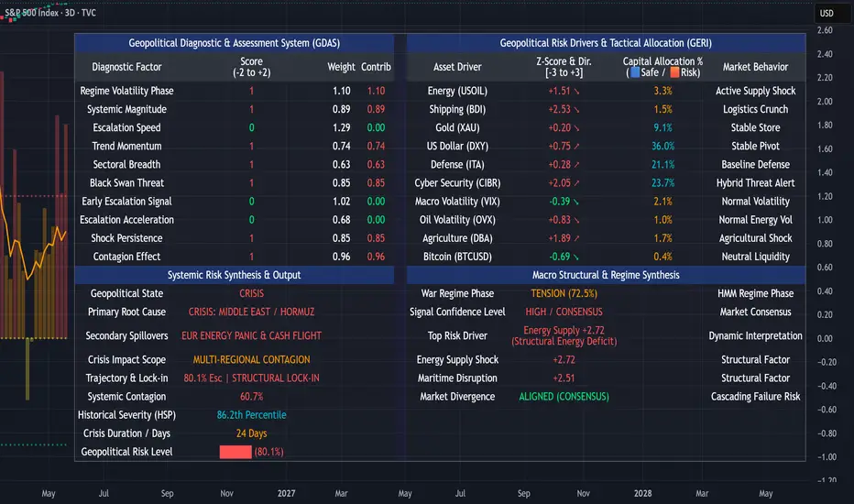This screenshot has width=854, height=504.
Task: Click the Escalation Speed row label
Action: pos(126,127)
